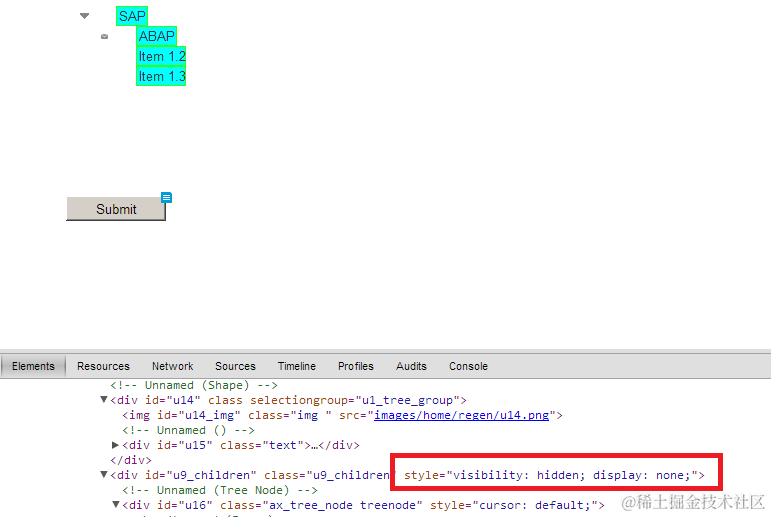This screenshot has width=771, height=517.
Task: Click the visibility: hidden style attribute
Action: click(551, 475)
